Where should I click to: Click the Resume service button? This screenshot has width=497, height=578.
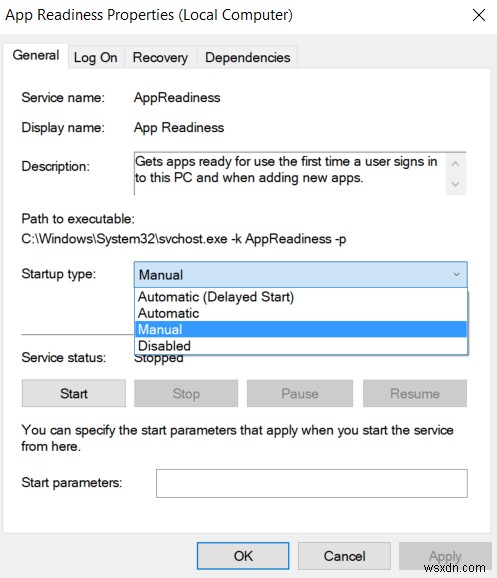coord(415,393)
